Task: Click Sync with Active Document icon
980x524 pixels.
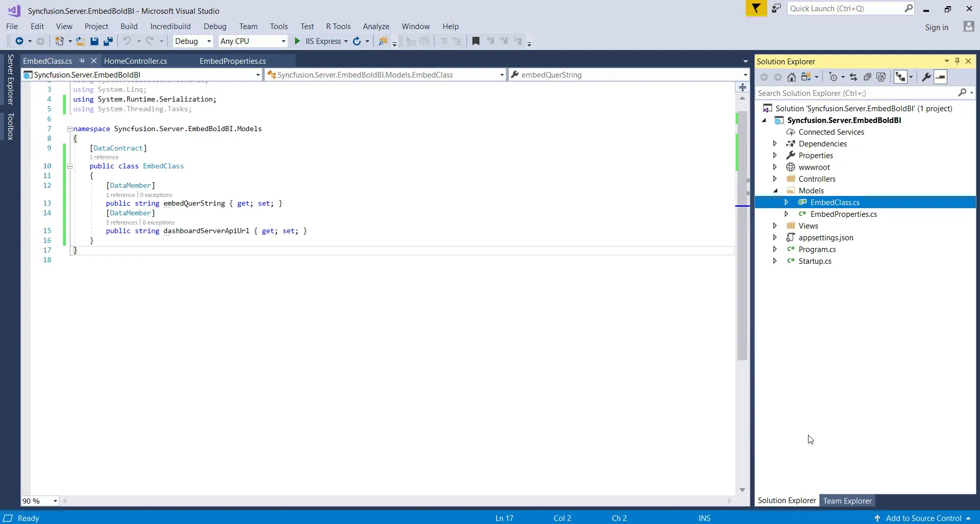Action: (x=853, y=77)
